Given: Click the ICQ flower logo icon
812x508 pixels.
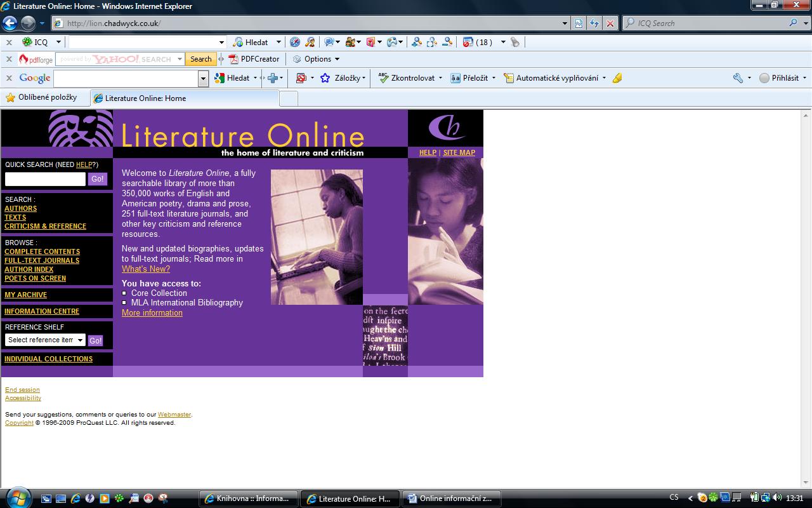Looking at the screenshot, I should click(x=27, y=42).
